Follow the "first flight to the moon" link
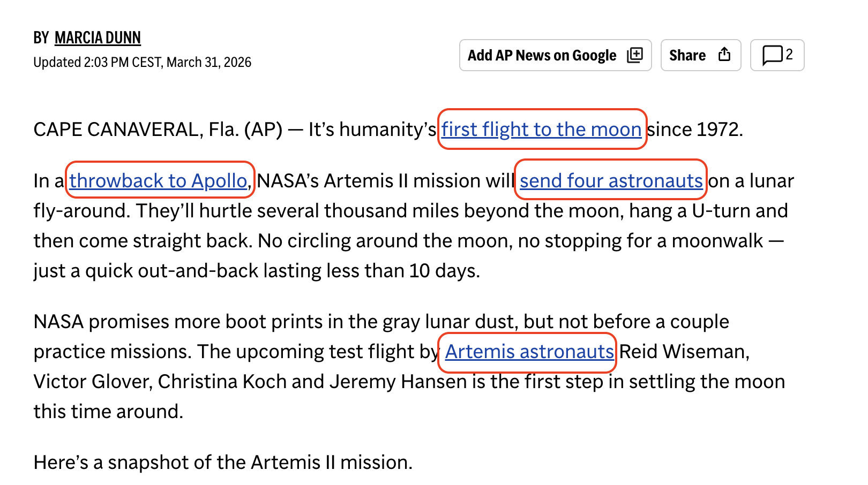This screenshot has width=868, height=485. (541, 130)
